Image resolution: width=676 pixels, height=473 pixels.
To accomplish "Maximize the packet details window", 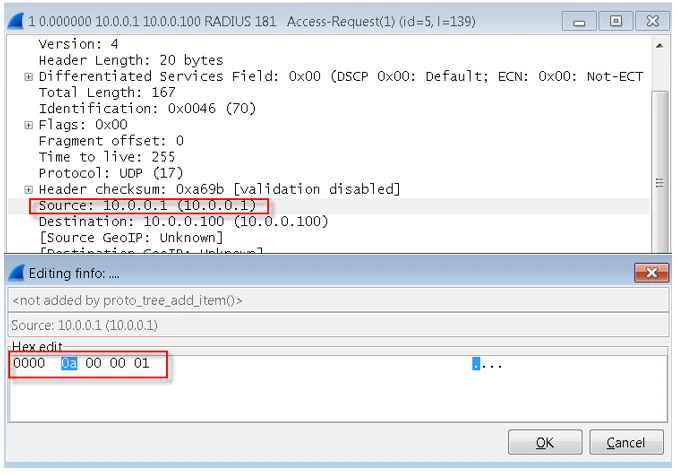I will pos(615,20).
